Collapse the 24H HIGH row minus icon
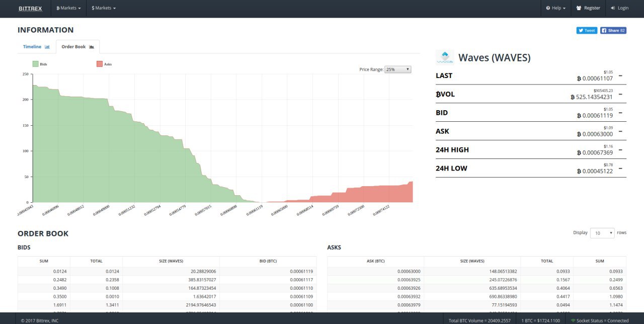The height and width of the screenshot is (324, 644). click(620, 150)
